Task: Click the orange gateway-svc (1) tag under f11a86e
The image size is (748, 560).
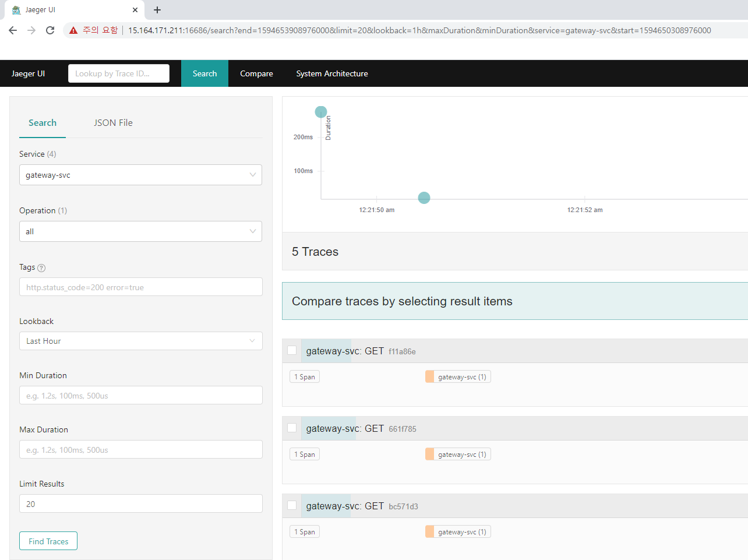Action: point(458,376)
